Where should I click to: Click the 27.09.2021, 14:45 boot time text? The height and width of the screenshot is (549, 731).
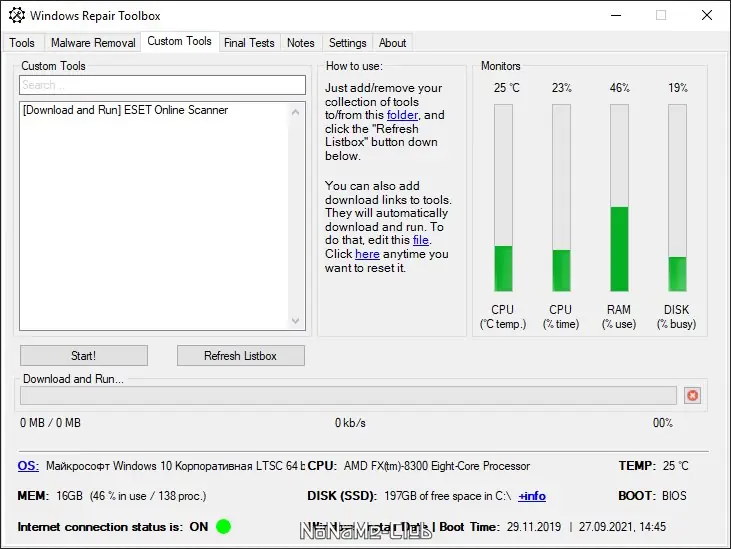pyautogui.click(x=622, y=527)
